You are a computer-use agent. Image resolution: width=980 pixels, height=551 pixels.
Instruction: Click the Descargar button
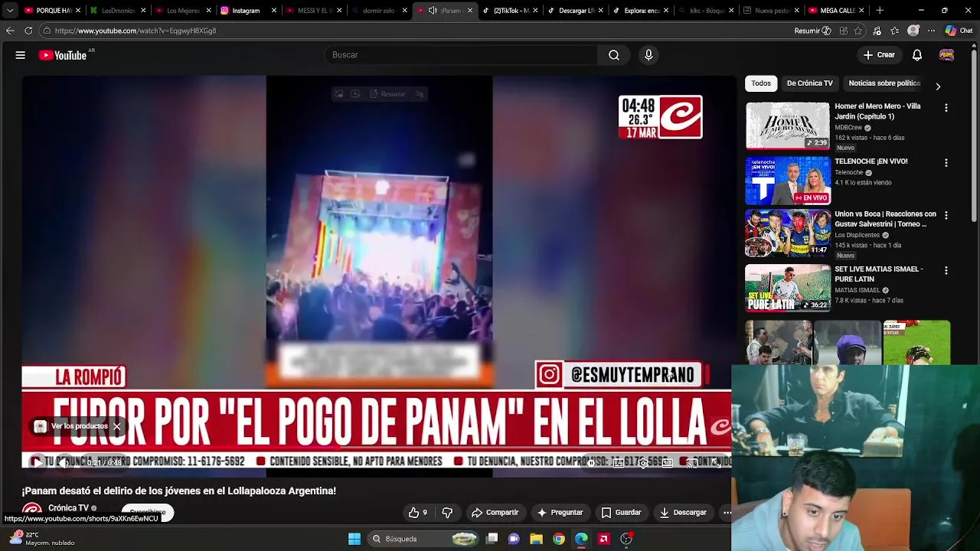point(683,513)
